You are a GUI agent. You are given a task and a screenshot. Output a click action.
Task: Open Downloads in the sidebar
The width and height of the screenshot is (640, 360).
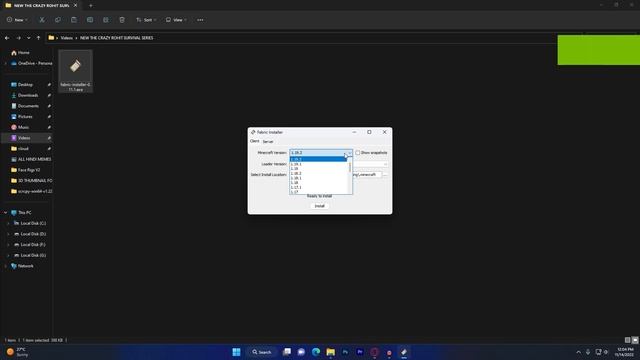[28, 95]
